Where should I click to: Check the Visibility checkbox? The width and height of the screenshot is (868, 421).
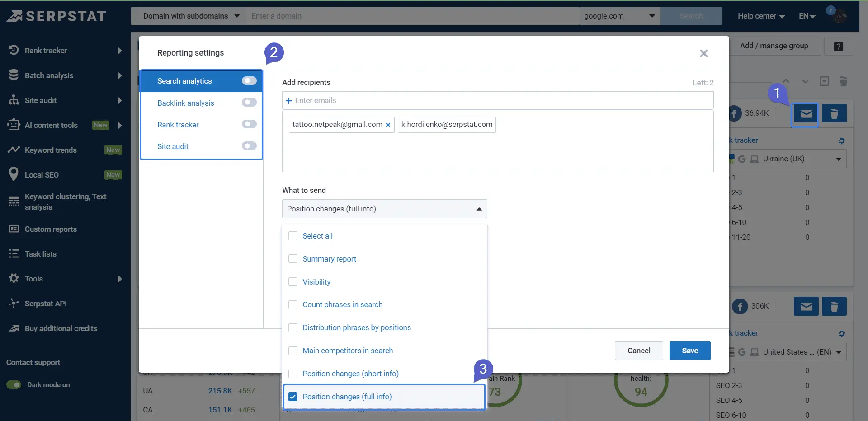click(292, 282)
